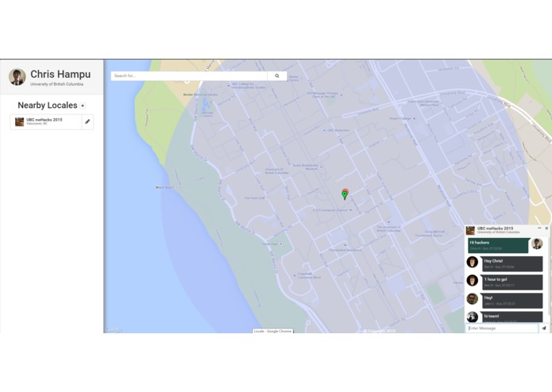Click the 'Search for...' input field
Image resolution: width=552 pixels, height=392 pixels.
click(189, 76)
